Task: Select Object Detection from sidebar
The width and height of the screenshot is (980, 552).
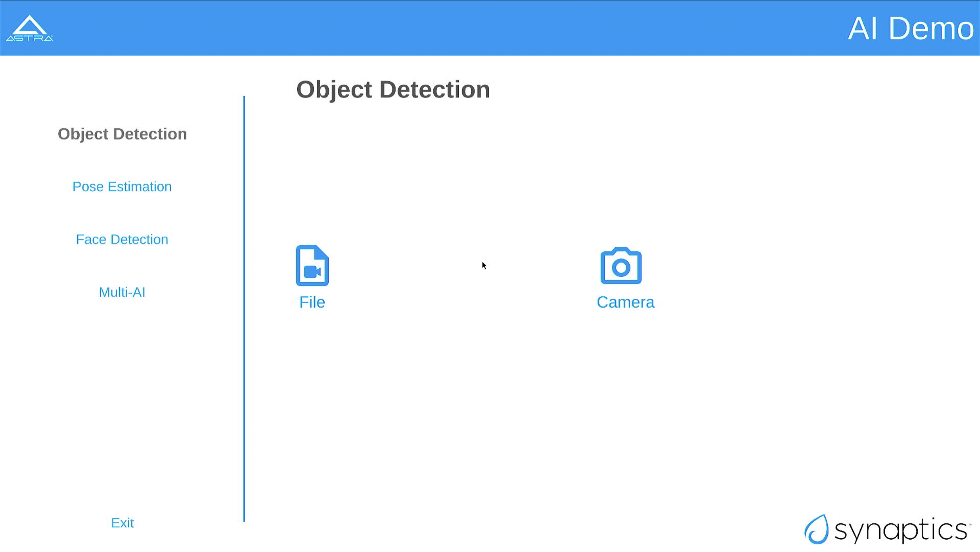Action: click(x=122, y=133)
